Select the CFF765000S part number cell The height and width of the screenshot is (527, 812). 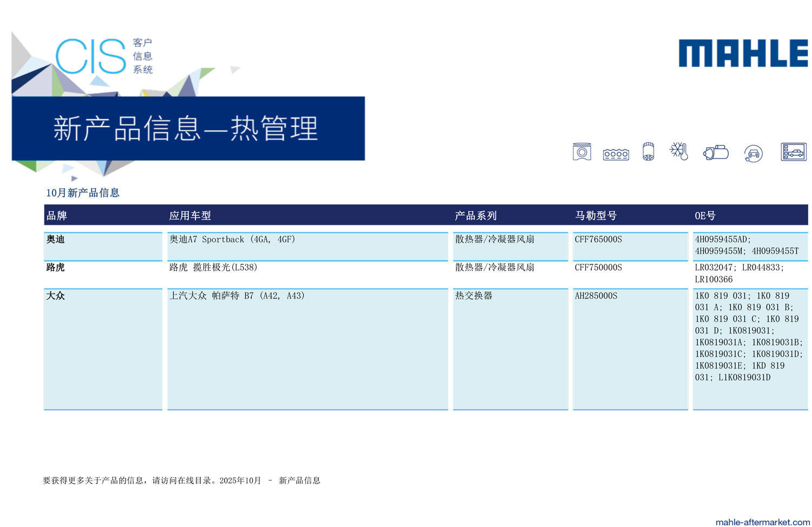tap(598, 239)
